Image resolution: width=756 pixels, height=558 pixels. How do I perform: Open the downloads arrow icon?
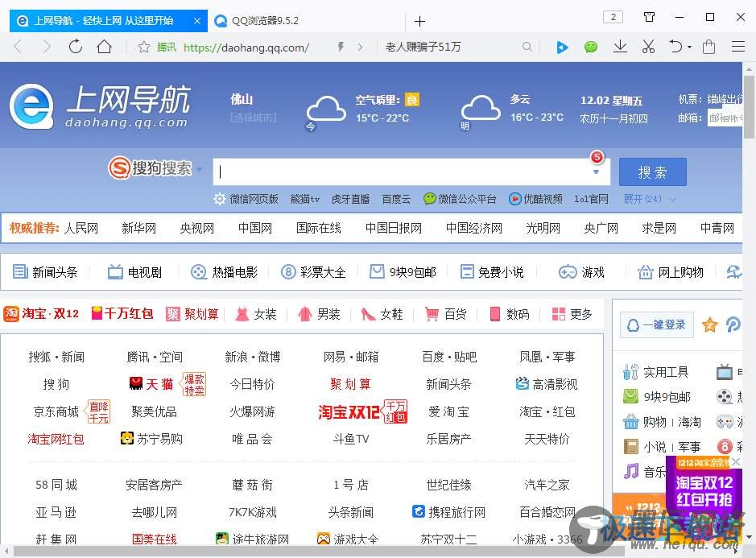tap(620, 47)
